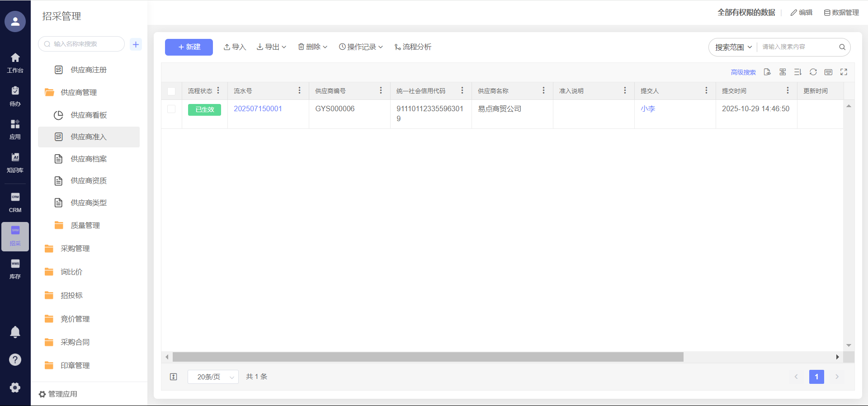Open the 知识库 sidebar icon
This screenshot has width=868, height=406.
pos(15,162)
